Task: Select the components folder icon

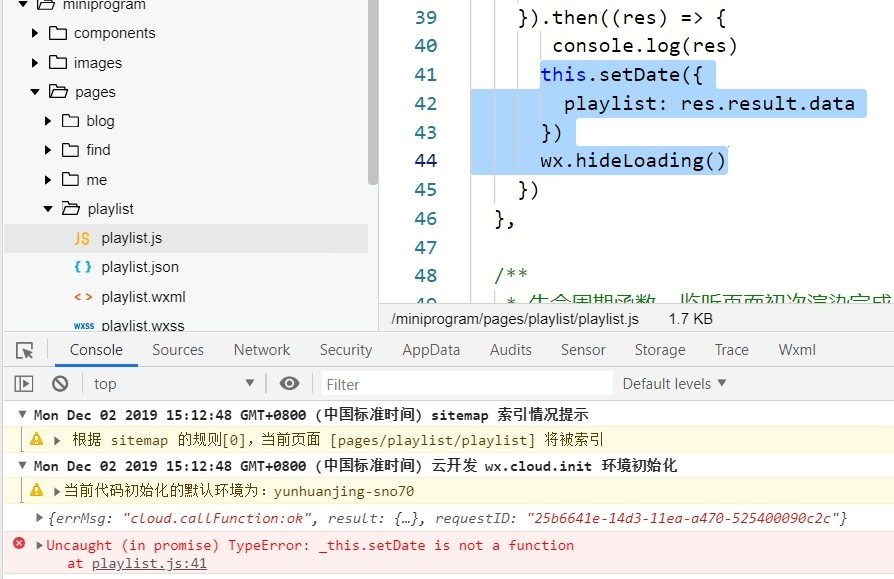Action: pyautogui.click(x=58, y=32)
